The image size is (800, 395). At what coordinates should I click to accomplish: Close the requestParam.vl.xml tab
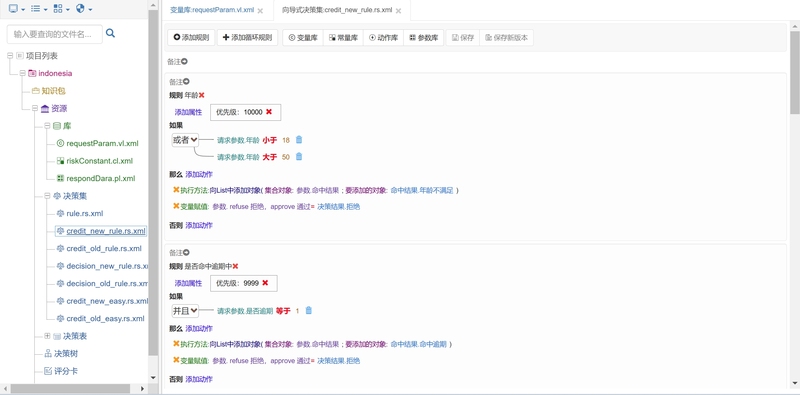(x=260, y=11)
